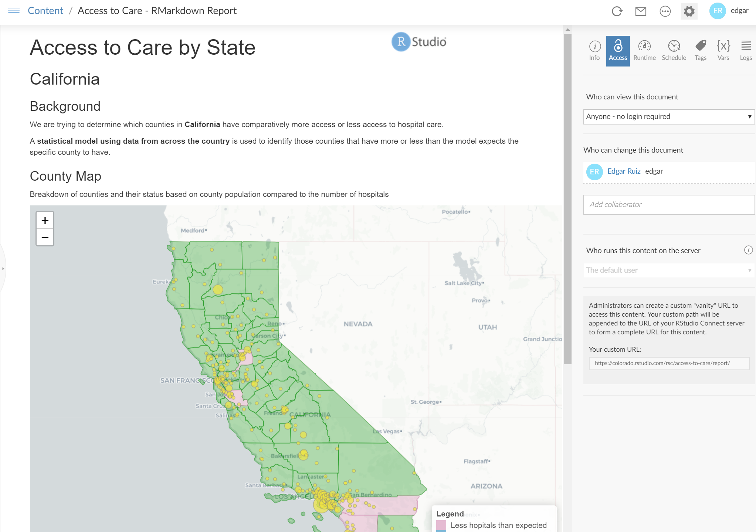Image resolution: width=756 pixels, height=532 pixels.
Task: Open the Info settings tab
Action: tap(594, 51)
